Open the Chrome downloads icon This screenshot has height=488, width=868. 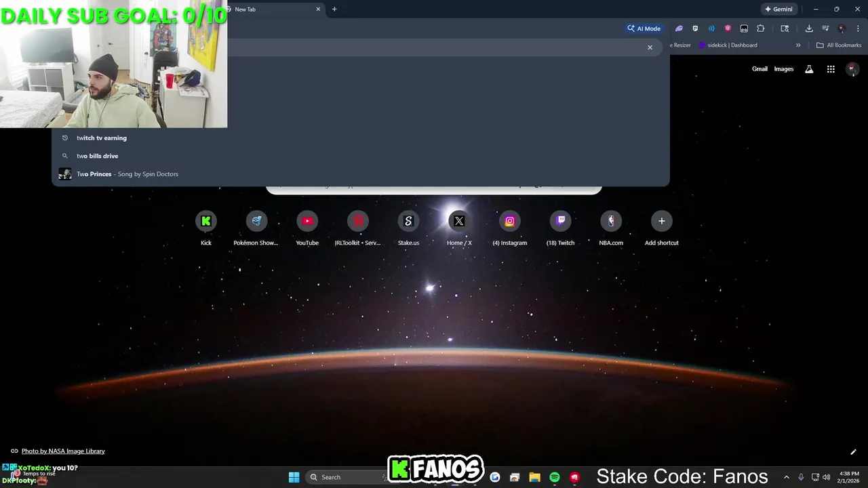(x=809, y=28)
